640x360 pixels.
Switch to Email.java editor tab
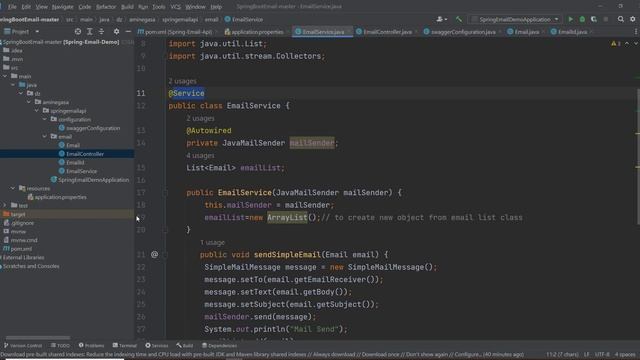click(523, 32)
